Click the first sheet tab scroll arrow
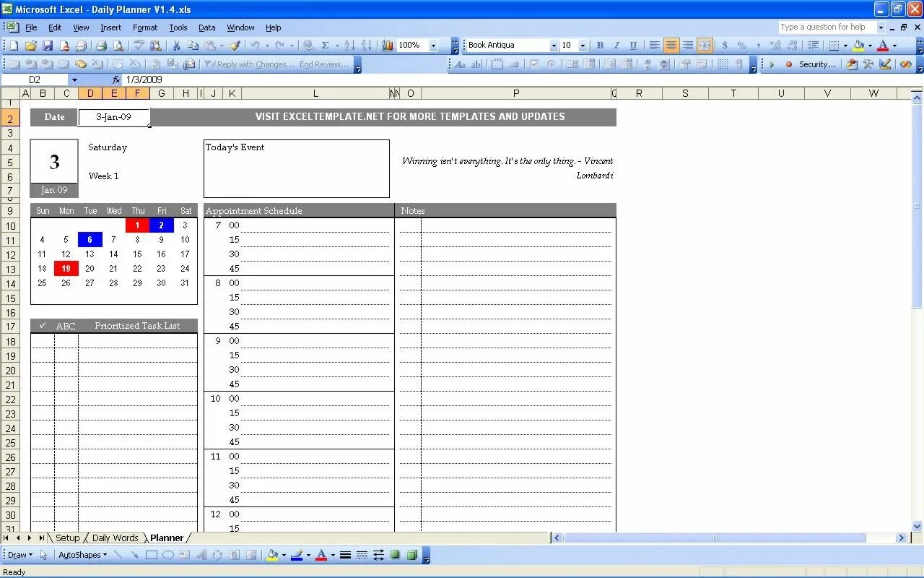The image size is (924, 578). pyautogui.click(x=6, y=538)
